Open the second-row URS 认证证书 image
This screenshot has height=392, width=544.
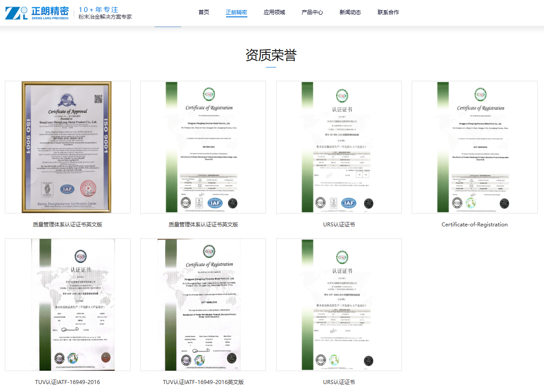[x=339, y=305]
